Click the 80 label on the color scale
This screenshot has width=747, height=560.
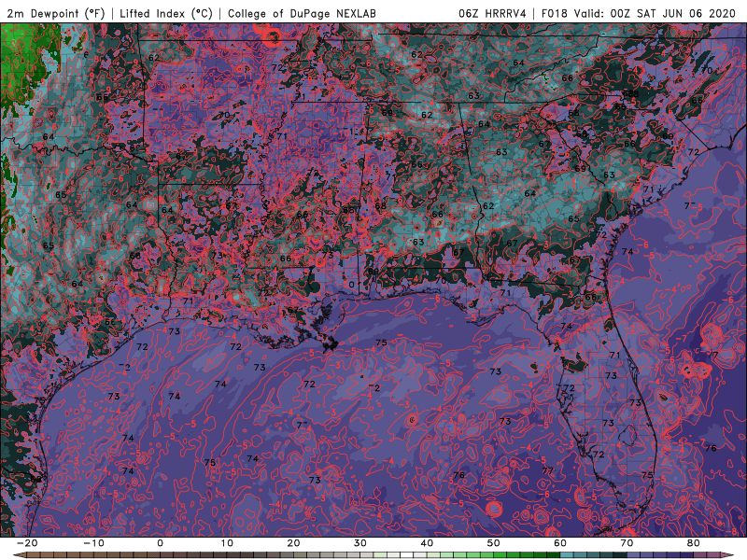(694, 543)
